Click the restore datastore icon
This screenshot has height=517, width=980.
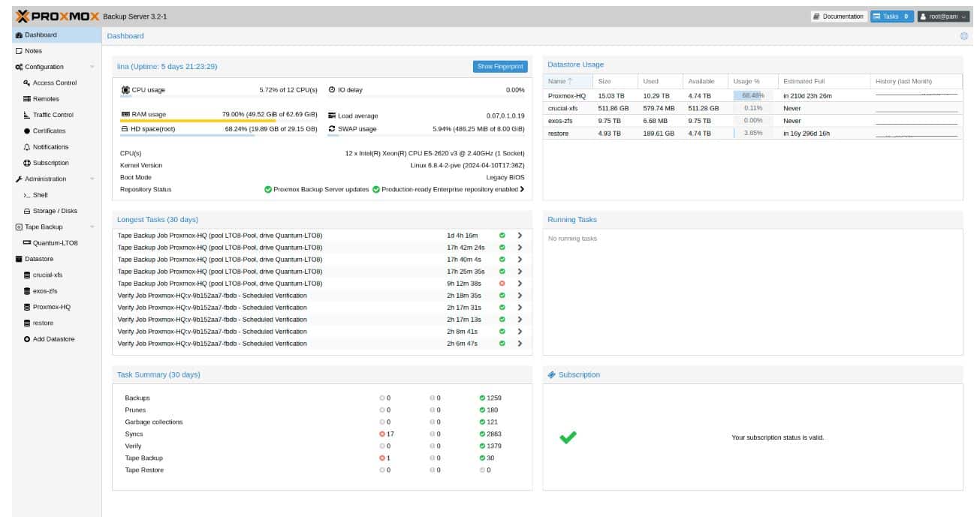tap(27, 323)
